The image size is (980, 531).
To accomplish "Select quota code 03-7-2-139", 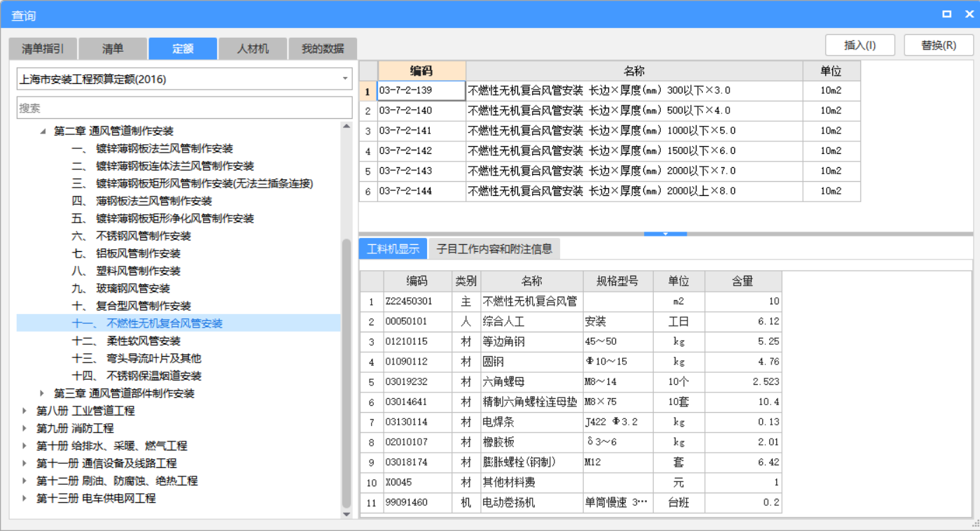I will click(421, 90).
